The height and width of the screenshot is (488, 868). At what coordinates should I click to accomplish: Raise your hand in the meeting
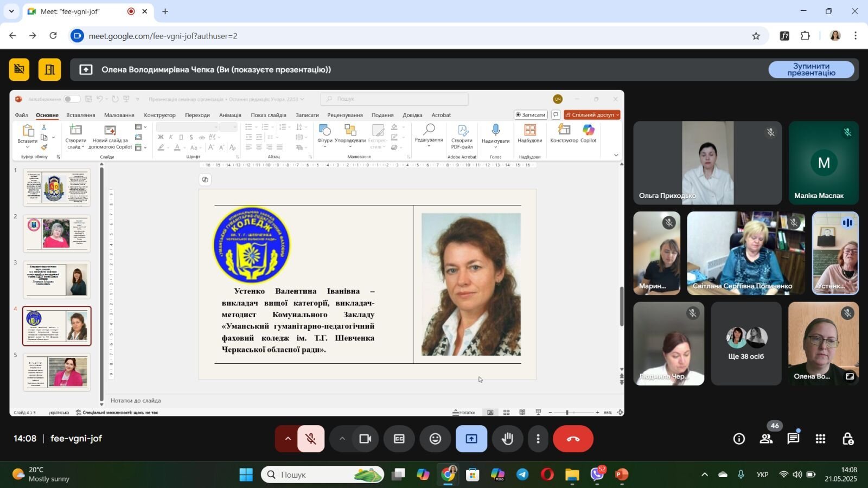[507, 439]
